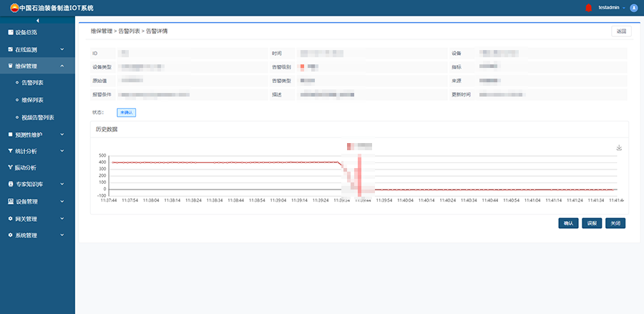Expand the 专家知识库 chevron

click(62, 185)
